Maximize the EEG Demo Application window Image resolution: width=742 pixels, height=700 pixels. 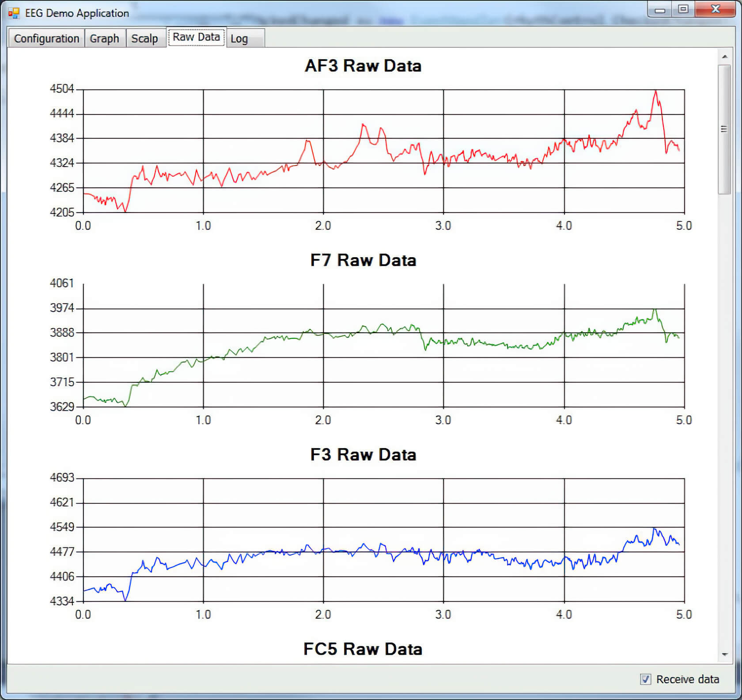tap(683, 10)
